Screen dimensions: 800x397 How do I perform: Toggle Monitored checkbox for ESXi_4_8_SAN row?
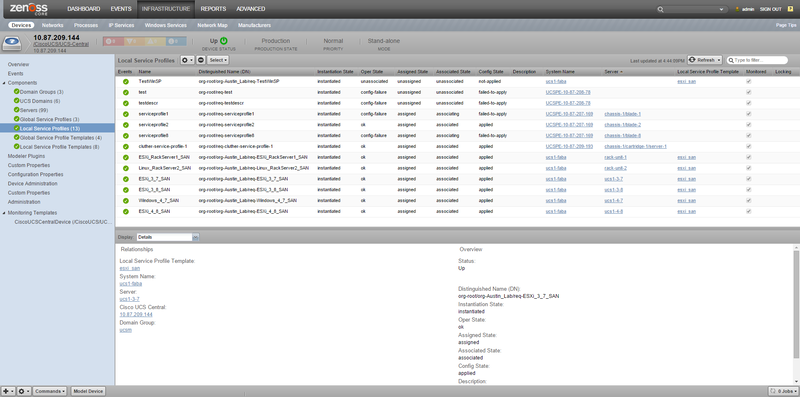click(748, 211)
